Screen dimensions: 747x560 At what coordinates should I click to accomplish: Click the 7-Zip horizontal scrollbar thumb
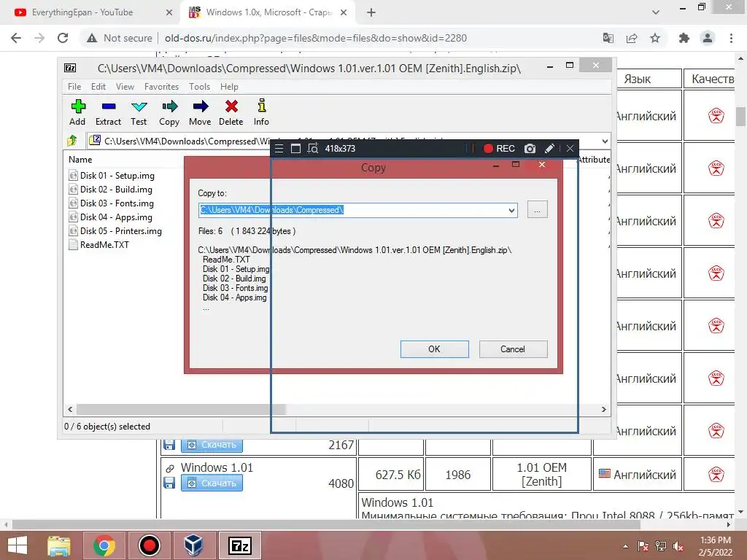181,410
